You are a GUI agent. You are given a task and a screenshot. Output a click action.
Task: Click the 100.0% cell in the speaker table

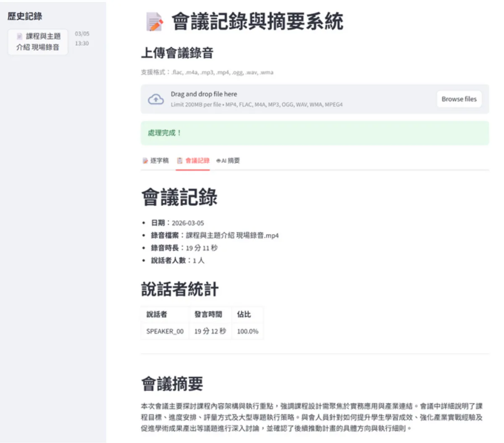(x=248, y=331)
